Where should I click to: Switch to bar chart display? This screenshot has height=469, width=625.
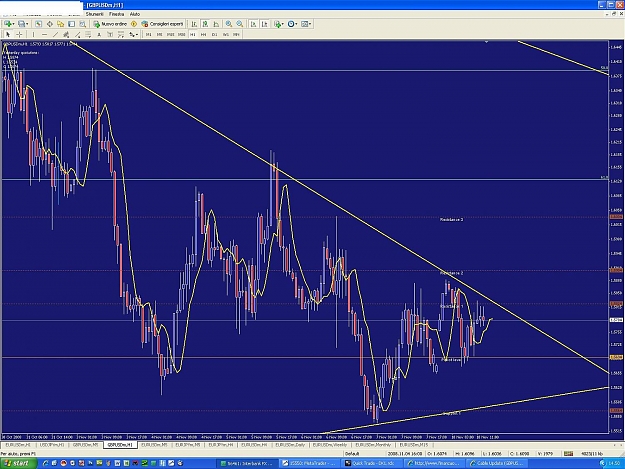pos(194,24)
